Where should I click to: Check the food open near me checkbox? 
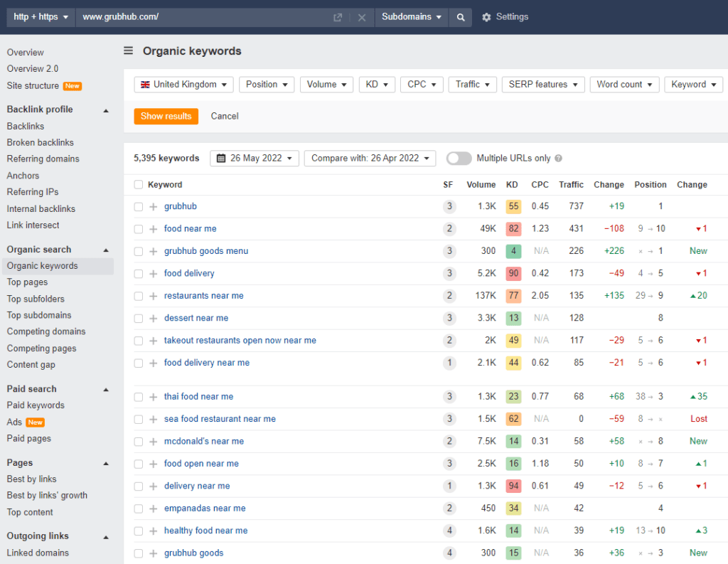pos(139,464)
